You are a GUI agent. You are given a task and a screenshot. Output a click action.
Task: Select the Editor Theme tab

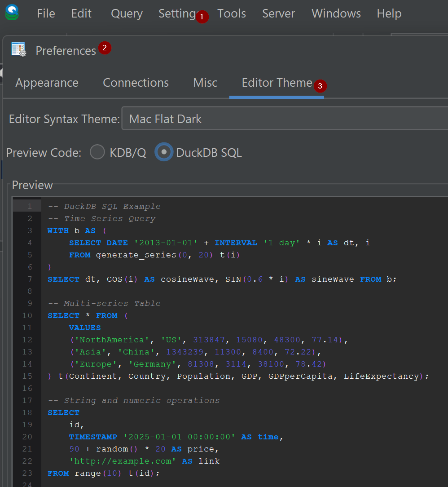tap(277, 83)
